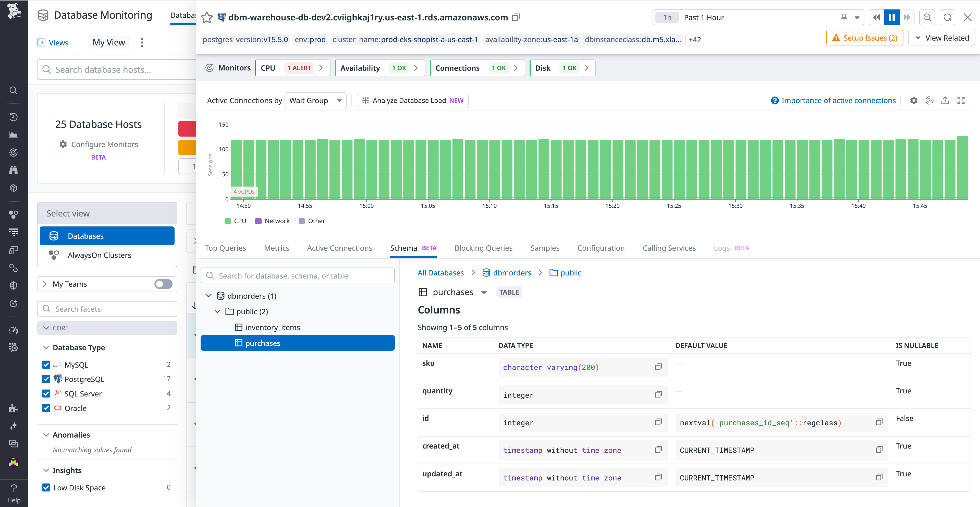
Task: Uncheck the Low Disk Space insight
Action: coord(46,487)
